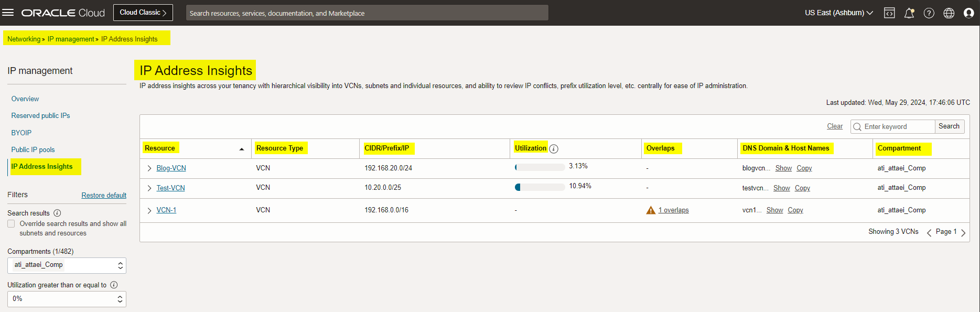980x312 pixels.
Task: Click the Test-VCN utilization progress bar
Action: [x=540, y=187]
